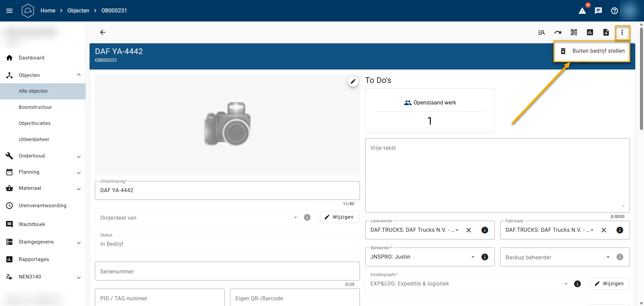Open the chat messages icon
The image size is (644, 306).
(598, 11)
